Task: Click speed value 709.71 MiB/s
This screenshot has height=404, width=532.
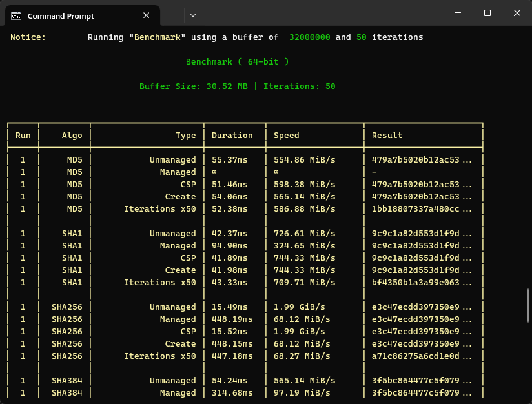Action: pyautogui.click(x=304, y=283)
